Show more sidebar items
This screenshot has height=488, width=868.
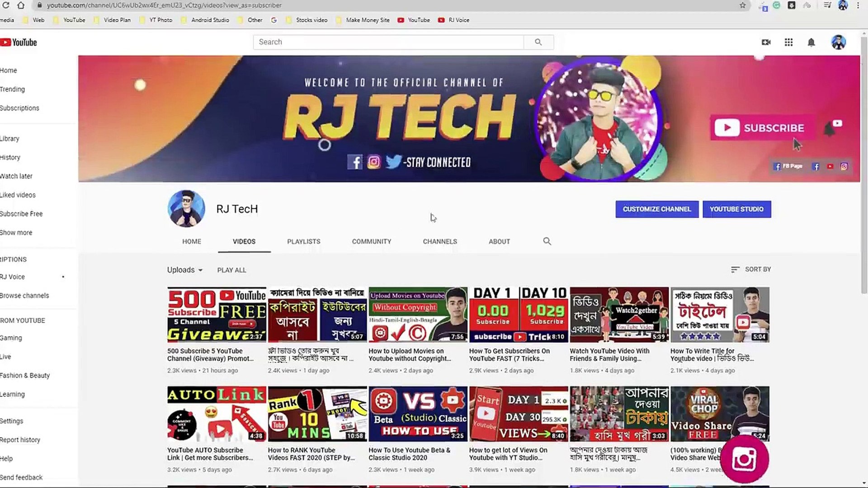click(x=16, y=232)
